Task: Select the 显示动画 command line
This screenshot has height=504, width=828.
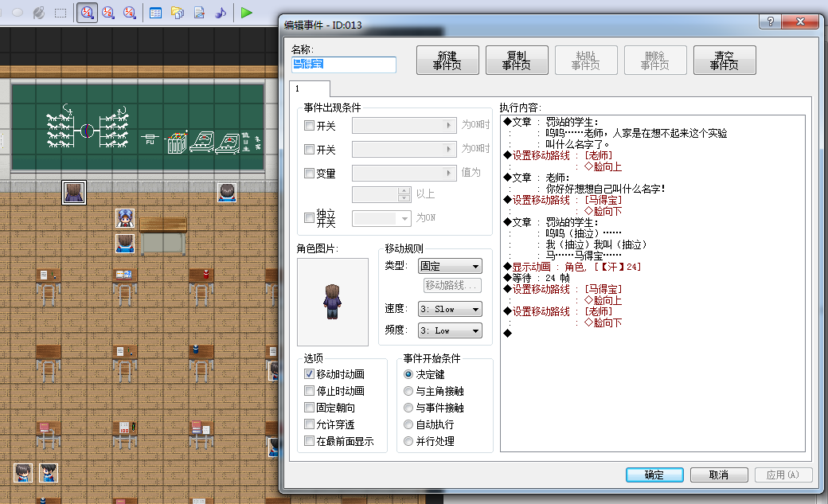Action: coord(573,267)
